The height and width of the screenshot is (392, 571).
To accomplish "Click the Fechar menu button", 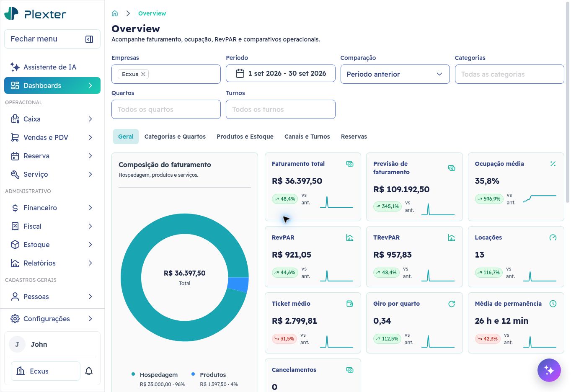I will pos(52,39).
